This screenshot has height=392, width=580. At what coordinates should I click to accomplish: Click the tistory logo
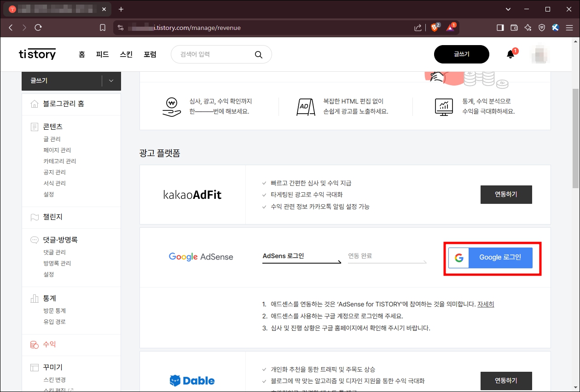tap(37, 54)
